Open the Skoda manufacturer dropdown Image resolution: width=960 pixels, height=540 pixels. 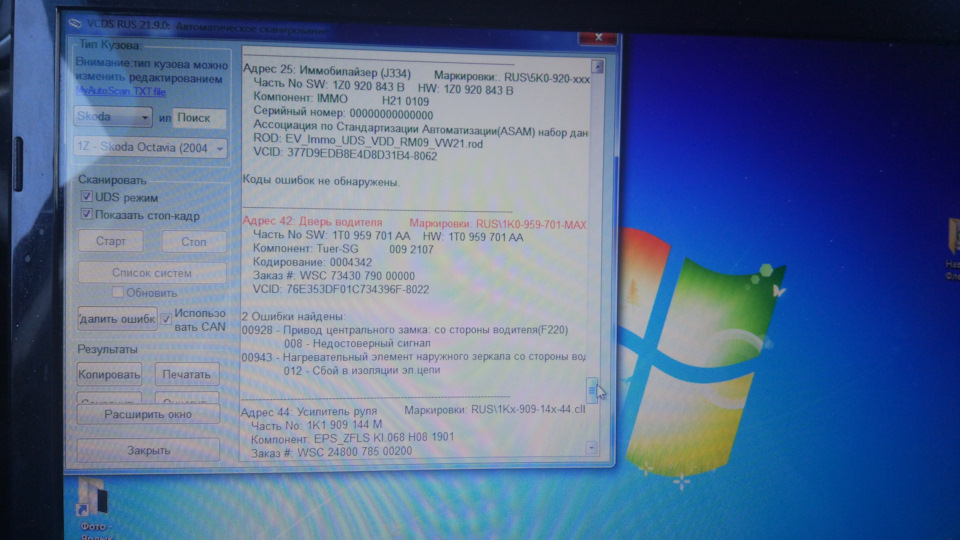113,116
